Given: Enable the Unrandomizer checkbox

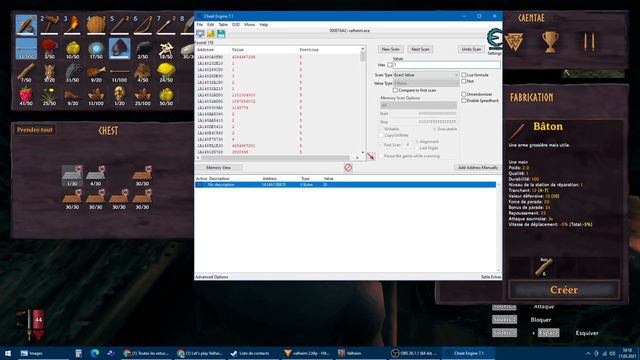Looking at the screenshot, I should coord(464,94).
